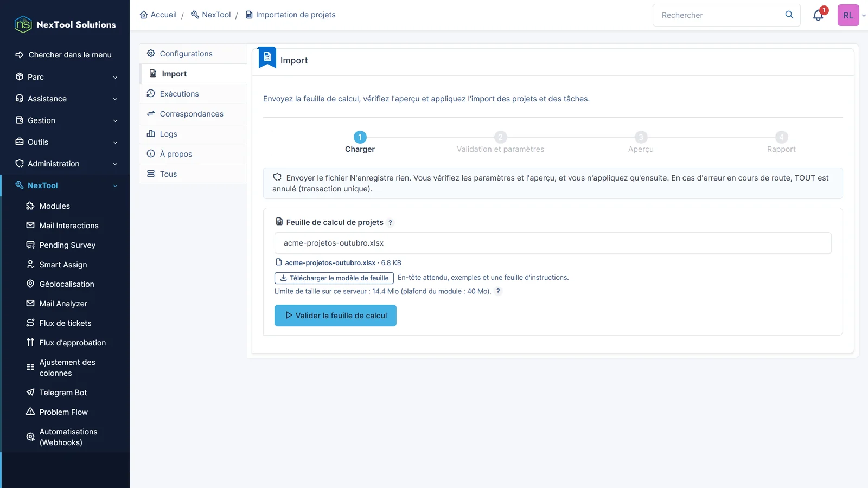Open Ajustement des colonnes sidebar item
The height and width of the screenshot is (488, 868).
65,368
